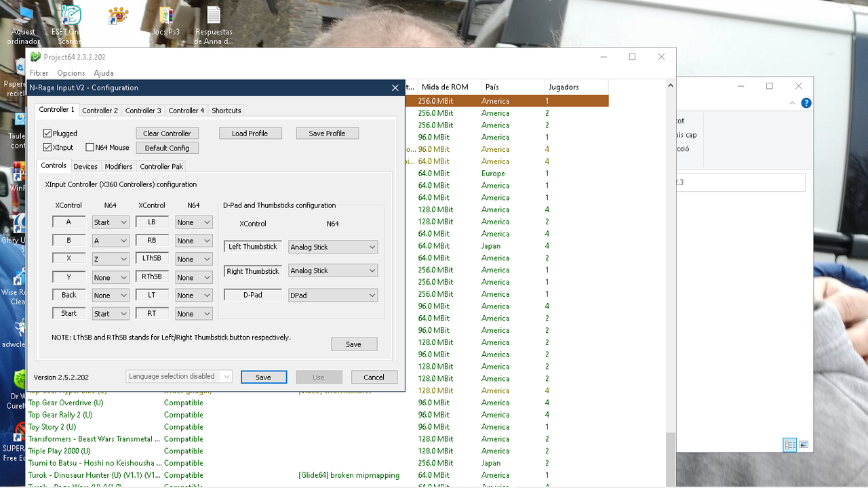Viewport: 868px width, 488px height.
Task: Switch to Controller 3 tab
Action: pyautogui.click(x=143, y=110)
